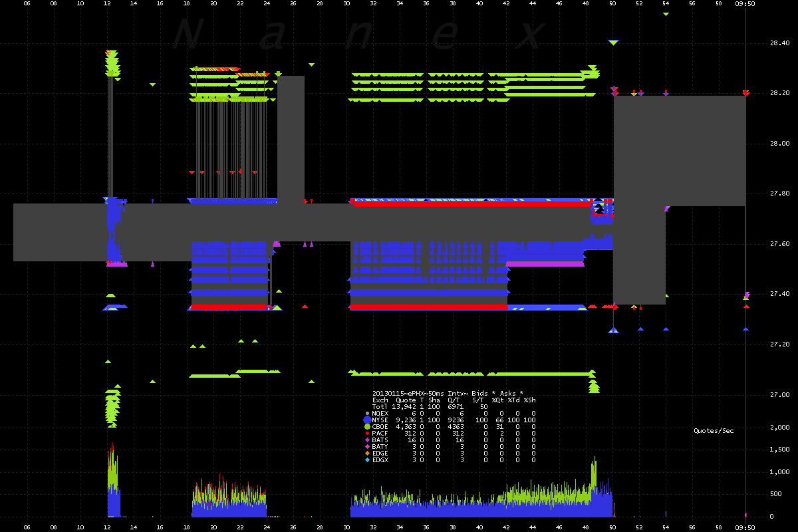This screenshot has height=532, width=798.
Task: Select the BATY exchange label
Action: click(380, 446)
